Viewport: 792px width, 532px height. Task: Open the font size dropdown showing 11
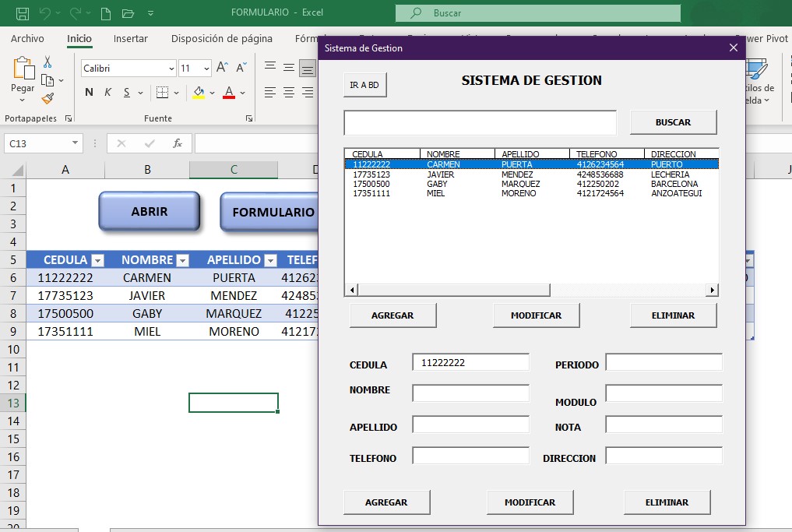click(x=206, y=69)
